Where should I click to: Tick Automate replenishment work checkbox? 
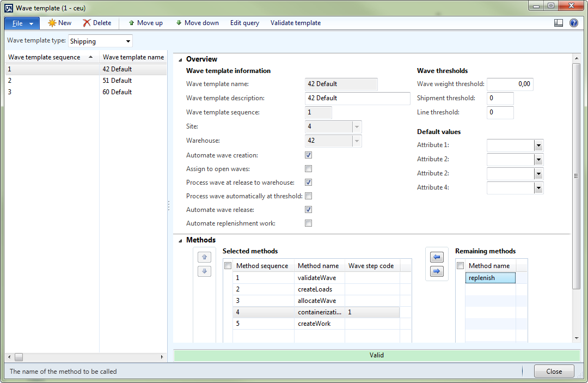click(x=308, y=223)
